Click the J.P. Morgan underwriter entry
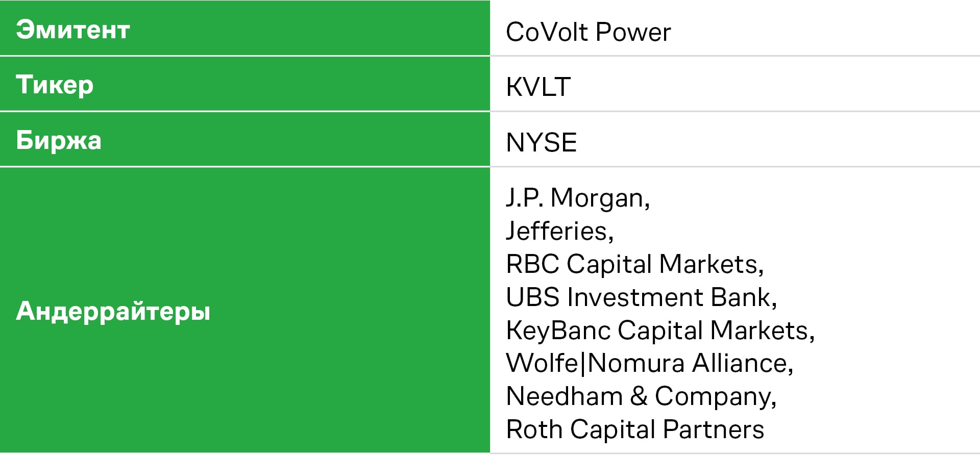 pos(578,198)
